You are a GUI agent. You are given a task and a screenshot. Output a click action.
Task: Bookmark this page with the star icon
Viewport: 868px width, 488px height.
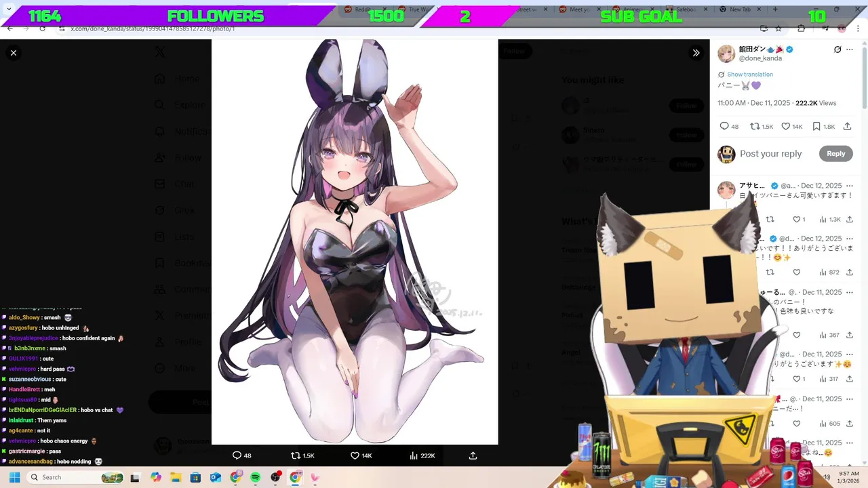(778, 28)
